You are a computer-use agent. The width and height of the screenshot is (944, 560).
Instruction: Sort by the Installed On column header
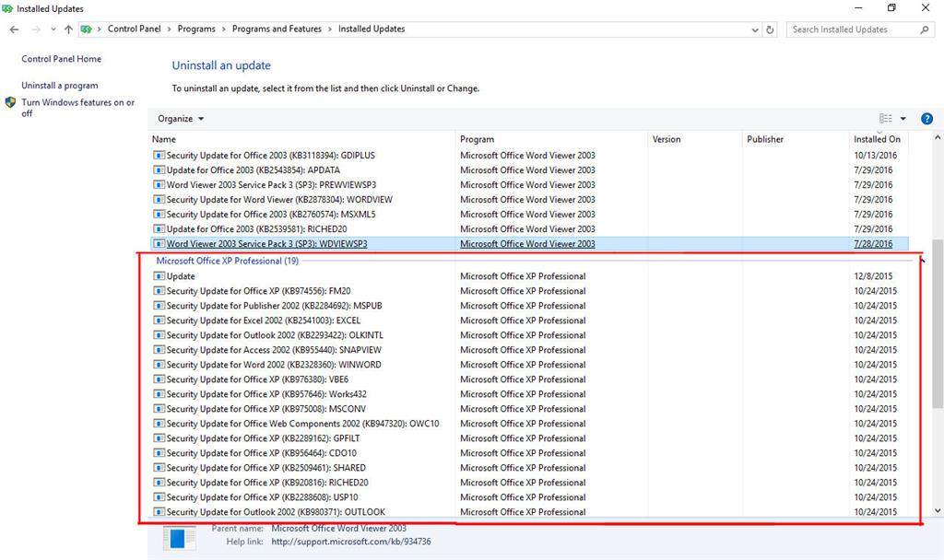[879, 139]
